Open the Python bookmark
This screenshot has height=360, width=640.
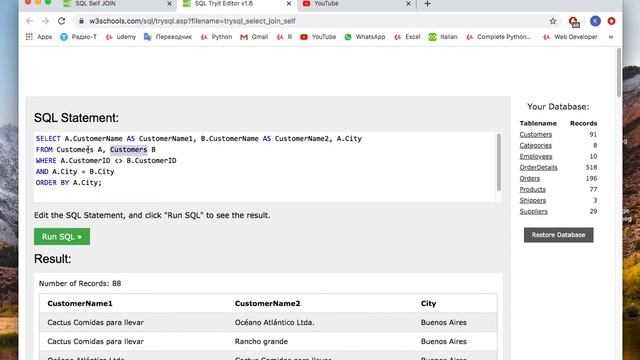pyautogui.click(x=216, y=37)
